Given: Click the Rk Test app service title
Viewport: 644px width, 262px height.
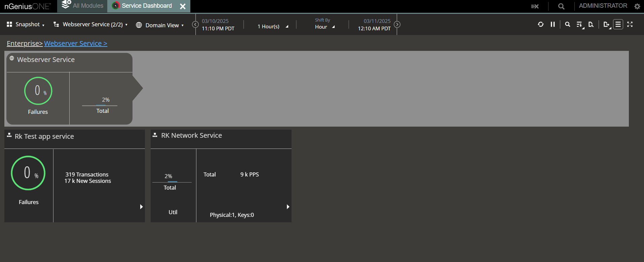Looking at the screenshot, I should [x=44, y=136].
